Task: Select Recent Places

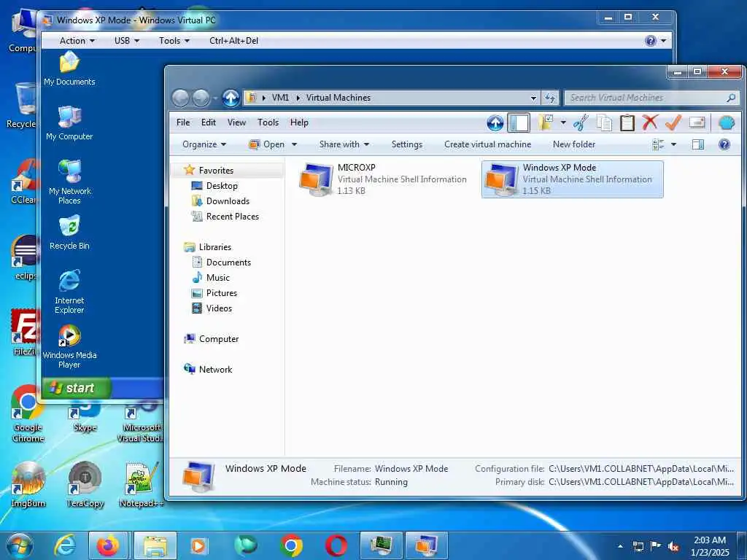Action: [232, 216]
